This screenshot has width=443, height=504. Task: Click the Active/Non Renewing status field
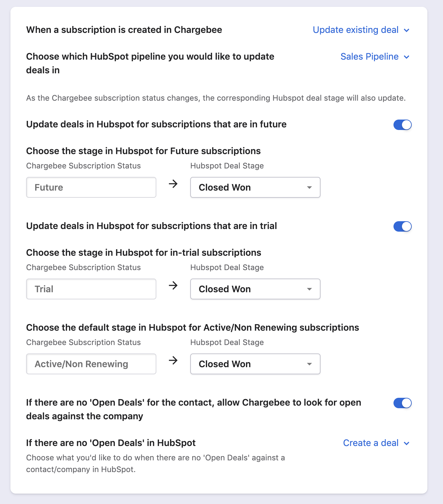pos(91,364)
